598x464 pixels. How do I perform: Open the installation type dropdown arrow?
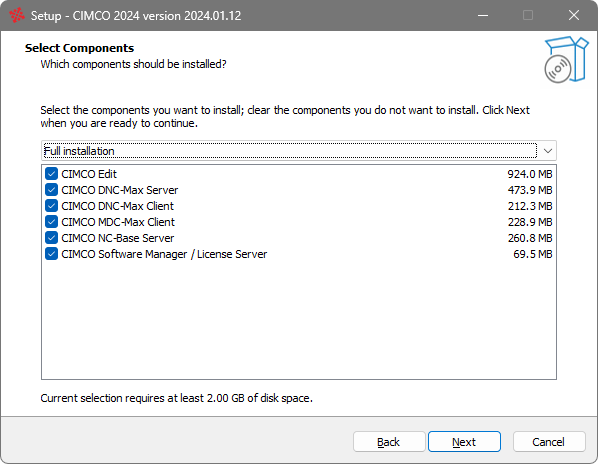[548, 151]
